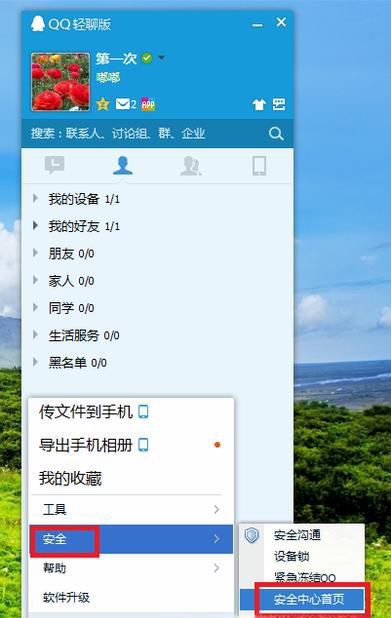The image size is (391, 618).
Task: Click the phone icon beside 导出手机相册
Action: (143, 445)
